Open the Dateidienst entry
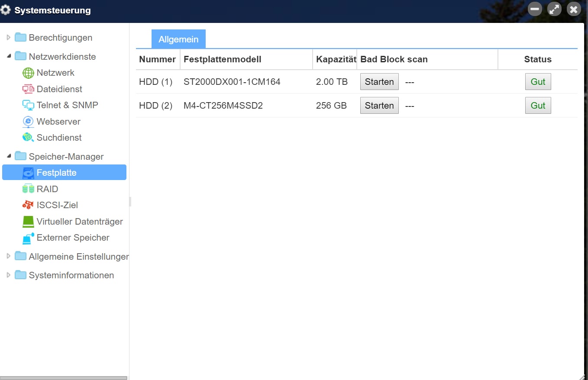 pos(59,89)
